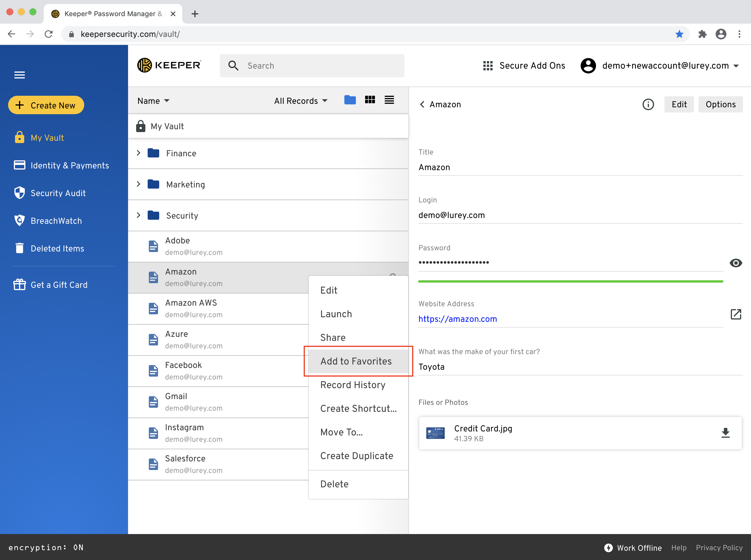Open Deleted Items trash
The width and height of the screenshot is (751, 560).
49,249
